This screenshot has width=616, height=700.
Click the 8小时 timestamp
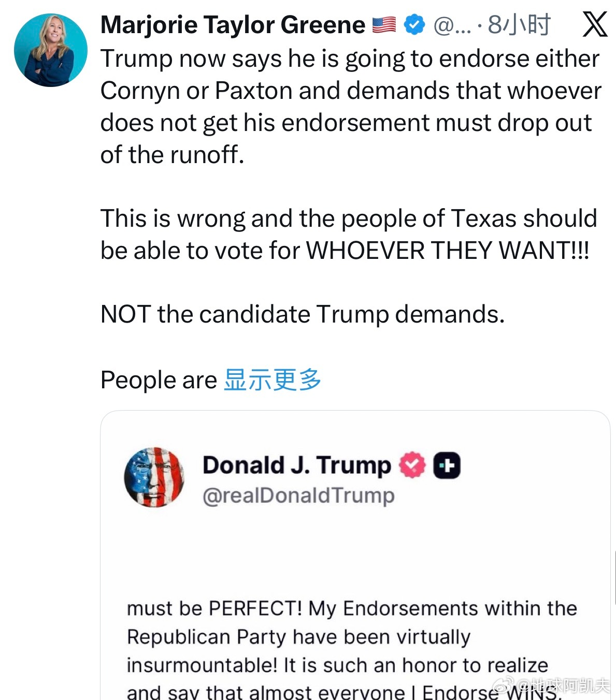[x=519, y=25]
